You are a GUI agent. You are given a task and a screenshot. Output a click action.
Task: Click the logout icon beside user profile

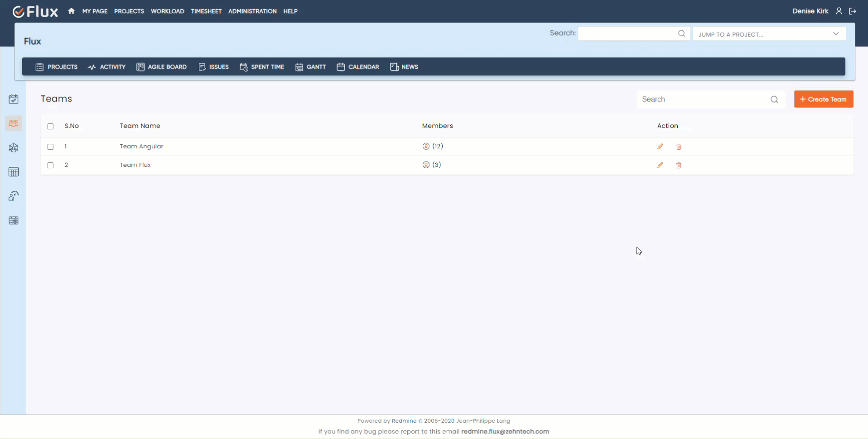(853, 11)
